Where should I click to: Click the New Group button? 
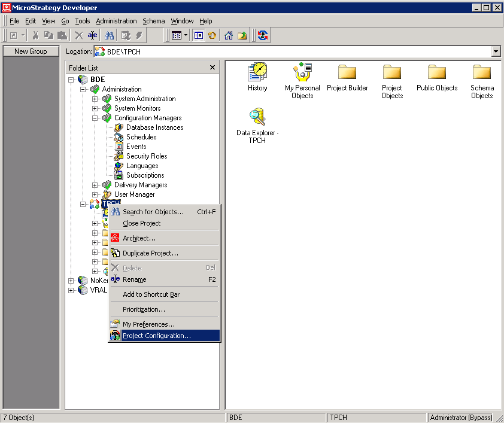(x=31, y=51)
